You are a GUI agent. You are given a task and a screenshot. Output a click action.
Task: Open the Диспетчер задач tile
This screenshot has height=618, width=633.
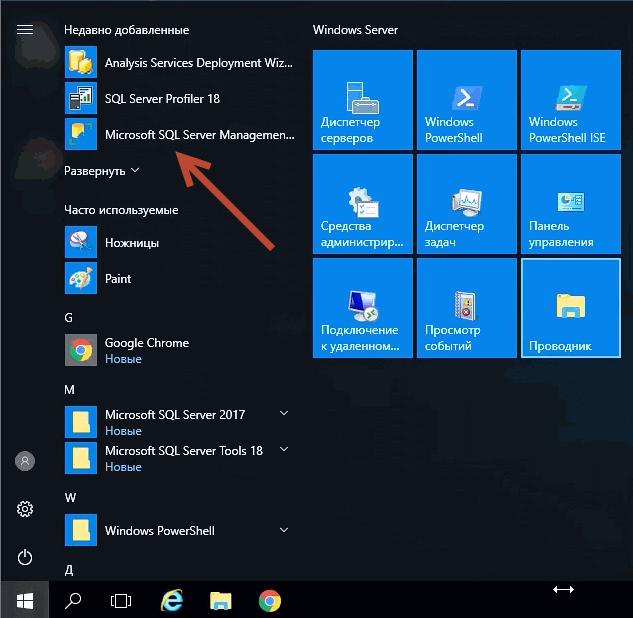(467, 204)
